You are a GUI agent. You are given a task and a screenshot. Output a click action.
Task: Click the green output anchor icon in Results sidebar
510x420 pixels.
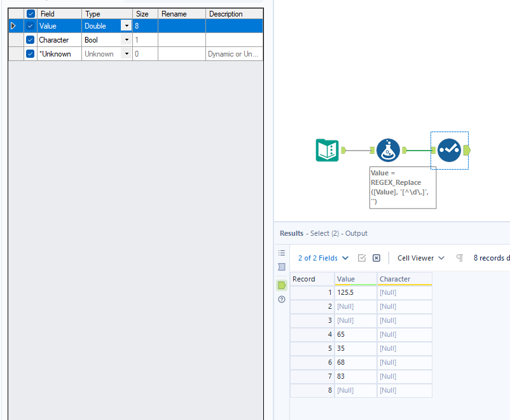(282, 285)
